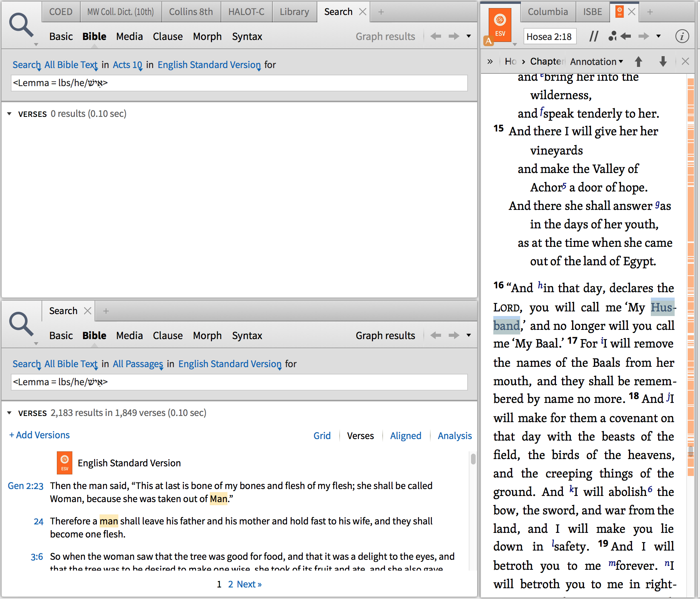Switch results to Aligned view
The image size is (700, 599).
[x=406, y=436]
